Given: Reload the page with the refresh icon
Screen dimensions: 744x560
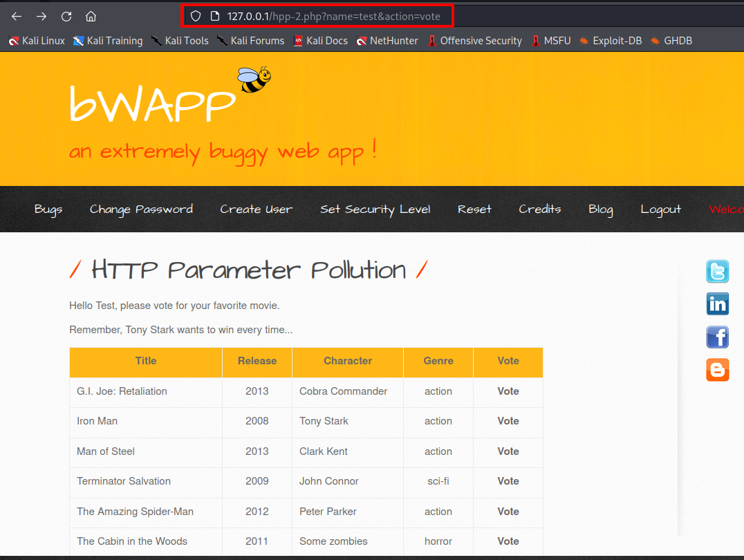Looking at the screenshot, I should 66,17.
